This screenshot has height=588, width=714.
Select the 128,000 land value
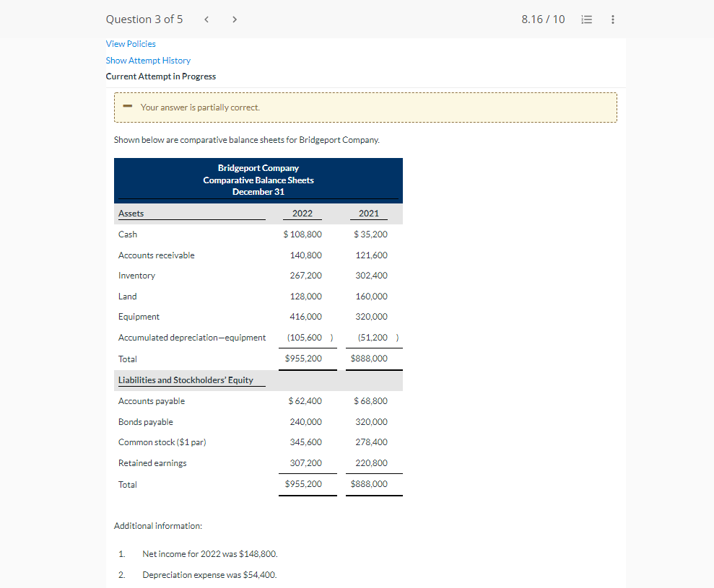click(305, 297)
